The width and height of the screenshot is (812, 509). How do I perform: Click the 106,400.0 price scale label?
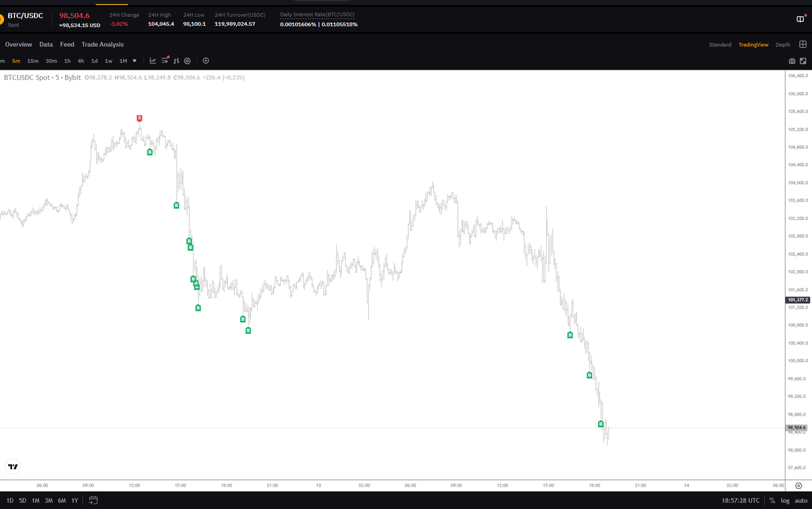[797, 76]
